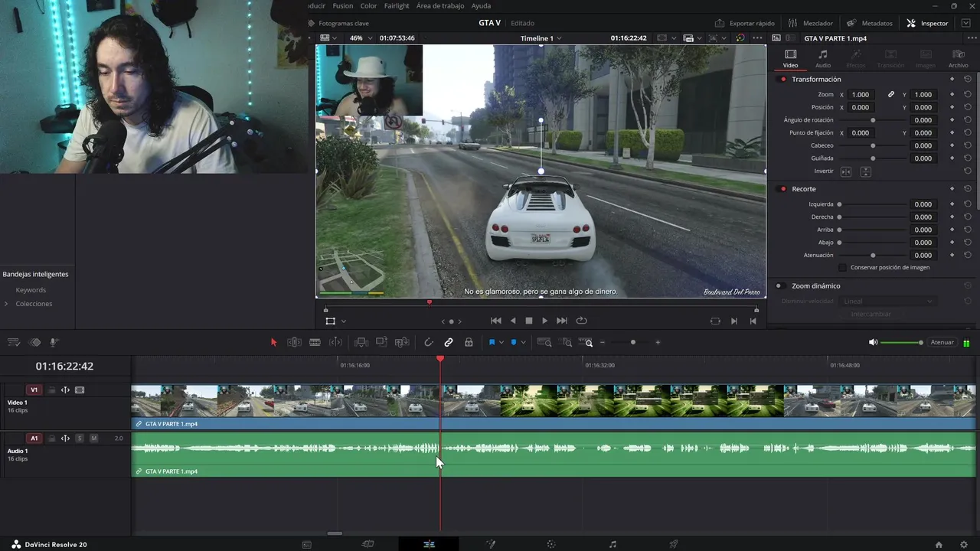Play the viewer forward
Screen dimensions: 980x551
(x=544, y=321)
